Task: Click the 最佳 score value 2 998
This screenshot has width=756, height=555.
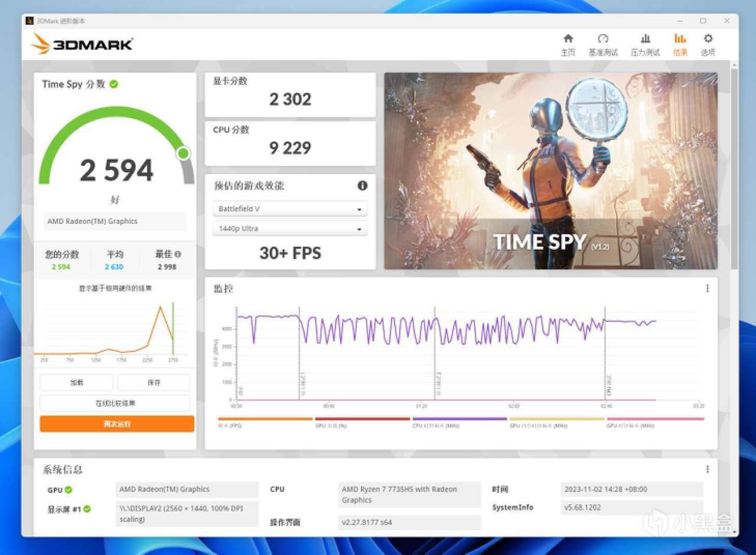Action: click(167, 267)
